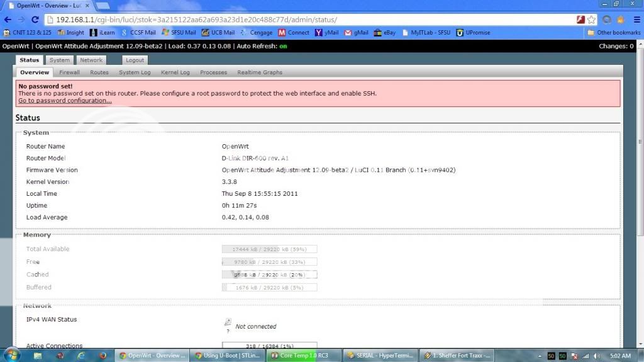Open the Processes sub-tab
The height and width of the screenshot is (362, 644).
pyautogui.click(x=214, y=72)
